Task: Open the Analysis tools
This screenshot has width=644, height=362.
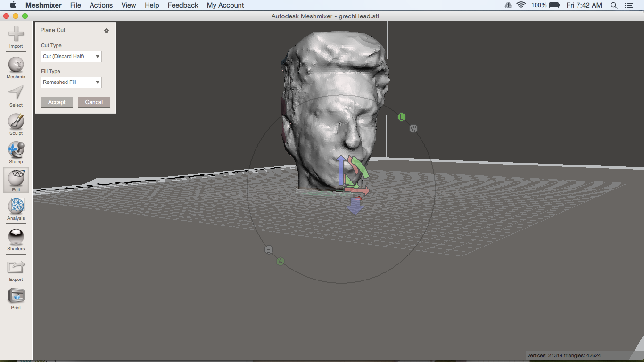Action: pyautogui.click(x=16, y=209)
